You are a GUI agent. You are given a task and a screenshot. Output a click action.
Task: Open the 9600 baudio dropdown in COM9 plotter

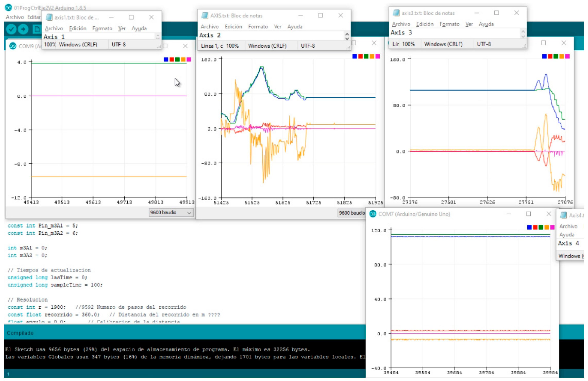[171, 212]
